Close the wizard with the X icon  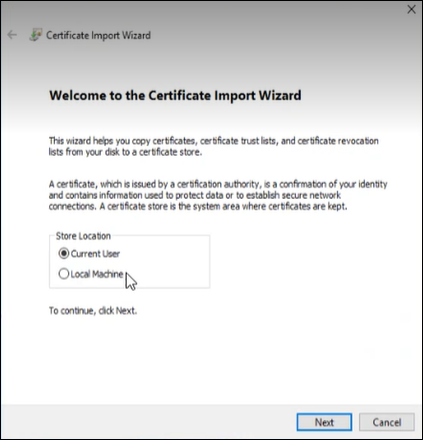412,9
